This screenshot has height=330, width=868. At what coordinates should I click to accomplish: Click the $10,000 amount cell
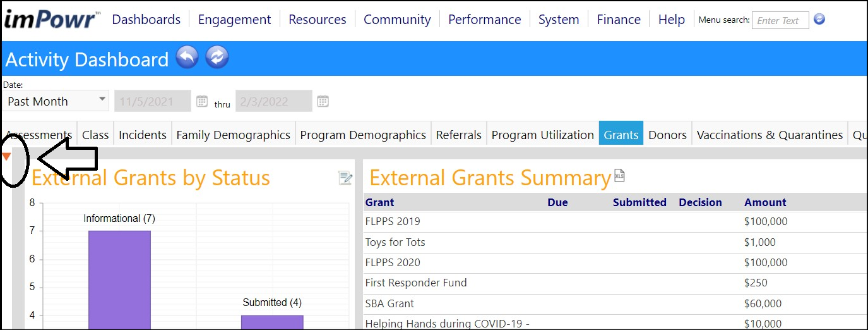[x=763, y=324]
